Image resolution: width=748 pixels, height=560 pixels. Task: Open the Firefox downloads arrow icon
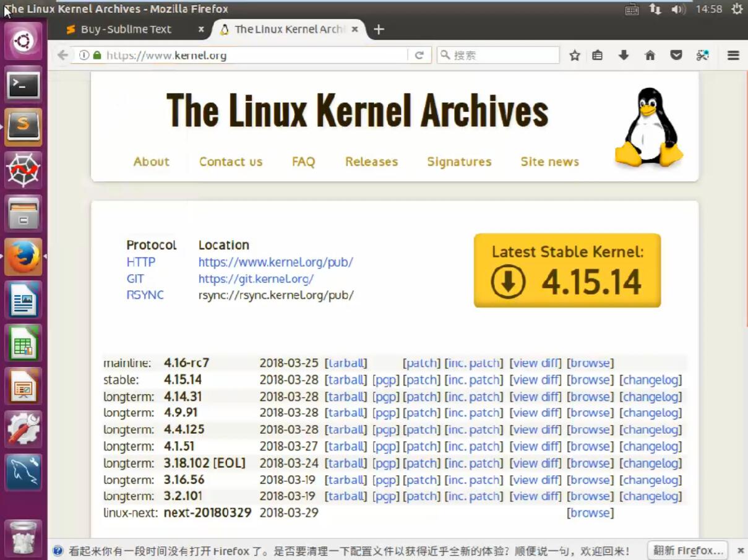point(624,55)
